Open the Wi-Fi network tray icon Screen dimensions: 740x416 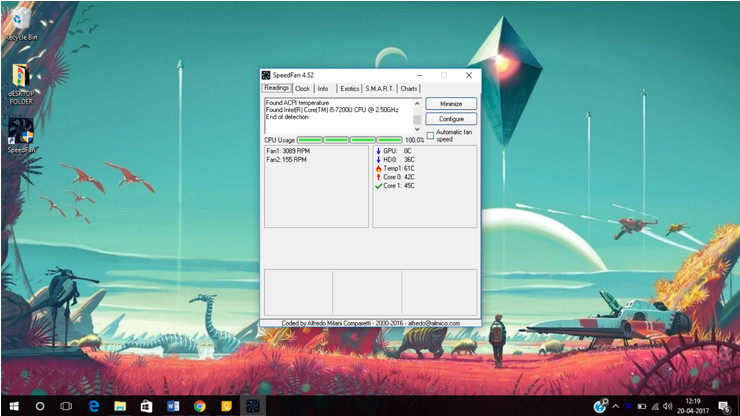655,406
